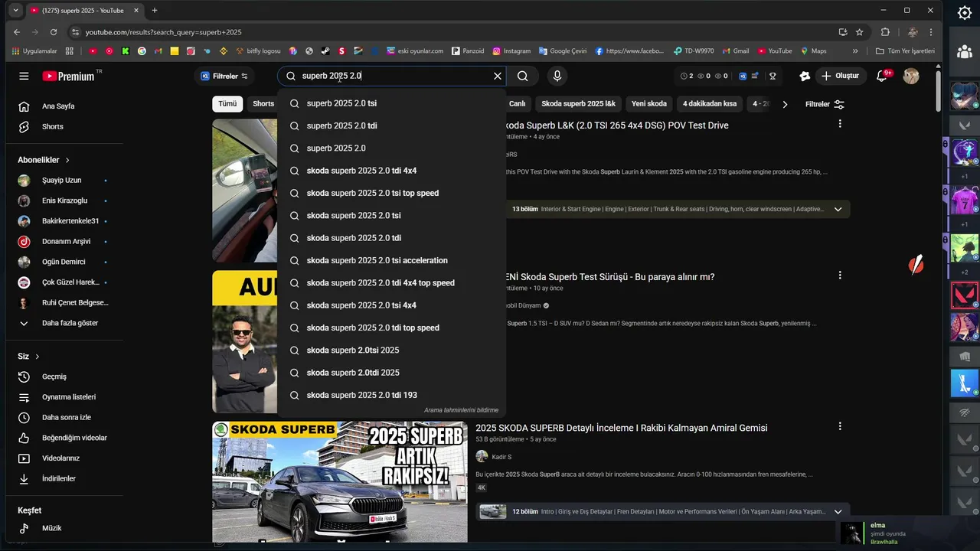The image size is (980, 551).
Task: Choose suggestion superb 2025 2.0 tdi
Action: tap(391, 126)
